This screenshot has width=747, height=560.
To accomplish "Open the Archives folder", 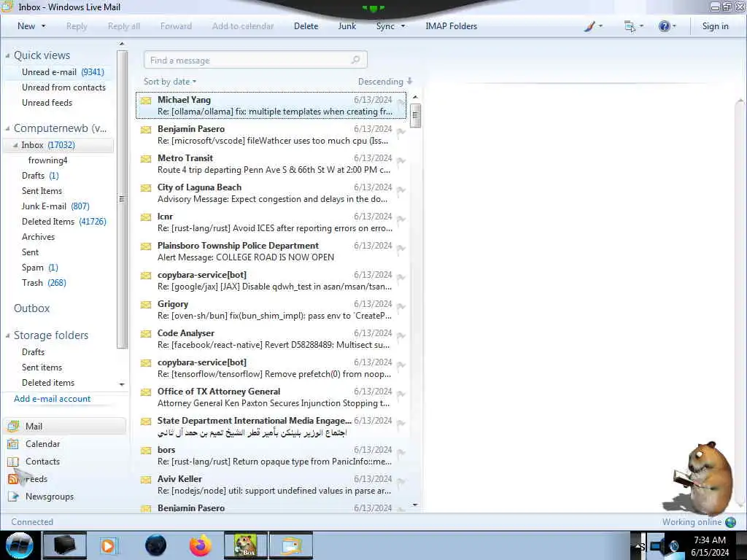I will click(38, 237).
